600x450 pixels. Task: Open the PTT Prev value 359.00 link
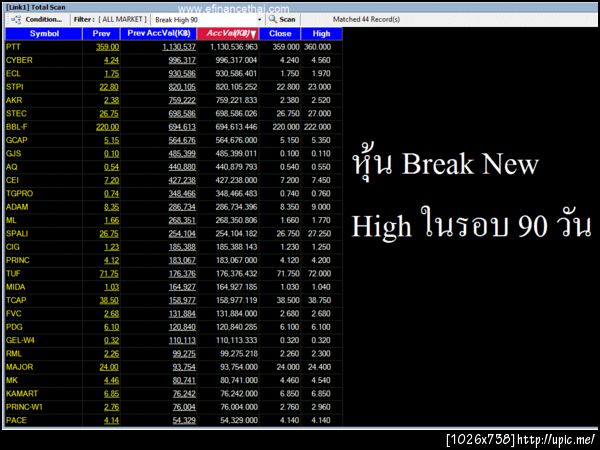coord(107,47)
